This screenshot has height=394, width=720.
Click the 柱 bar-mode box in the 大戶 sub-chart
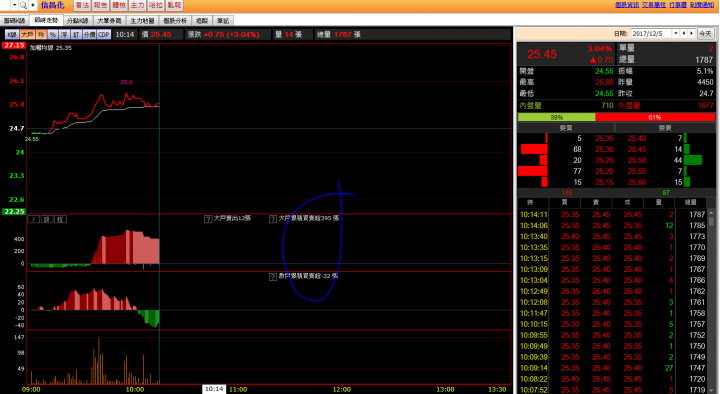(x=61, y=220)
